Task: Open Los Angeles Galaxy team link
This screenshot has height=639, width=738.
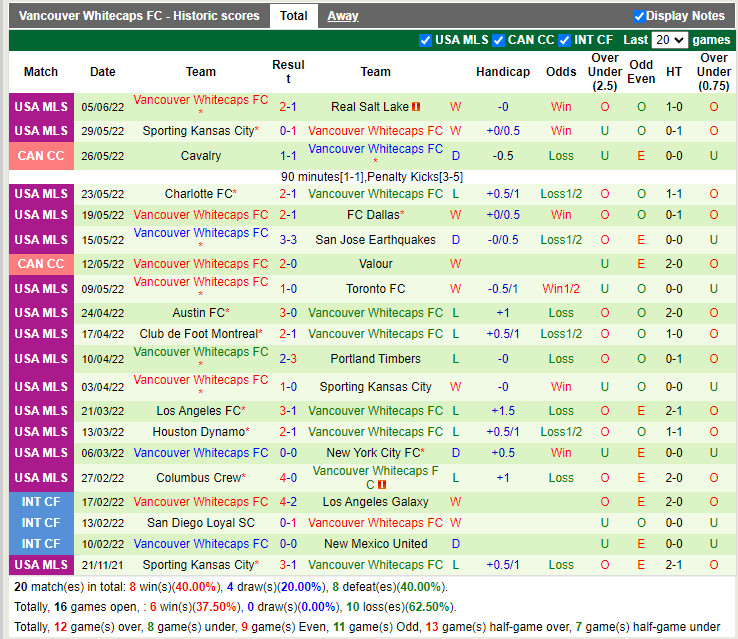Action: (x=375, y=502)
